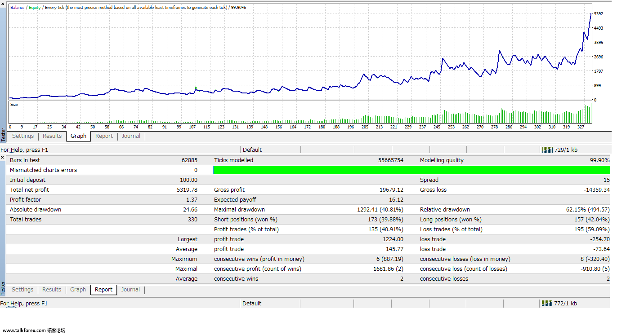Switch graph tester panel to Report tab
The image size is (644, 335).
[x=104, y=136]
